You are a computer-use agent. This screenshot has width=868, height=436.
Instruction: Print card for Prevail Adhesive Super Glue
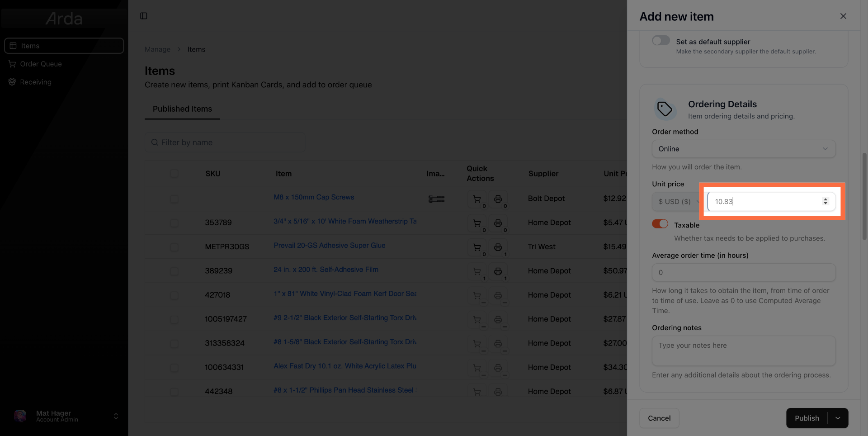pyautogui.click(x=498, y=247)
